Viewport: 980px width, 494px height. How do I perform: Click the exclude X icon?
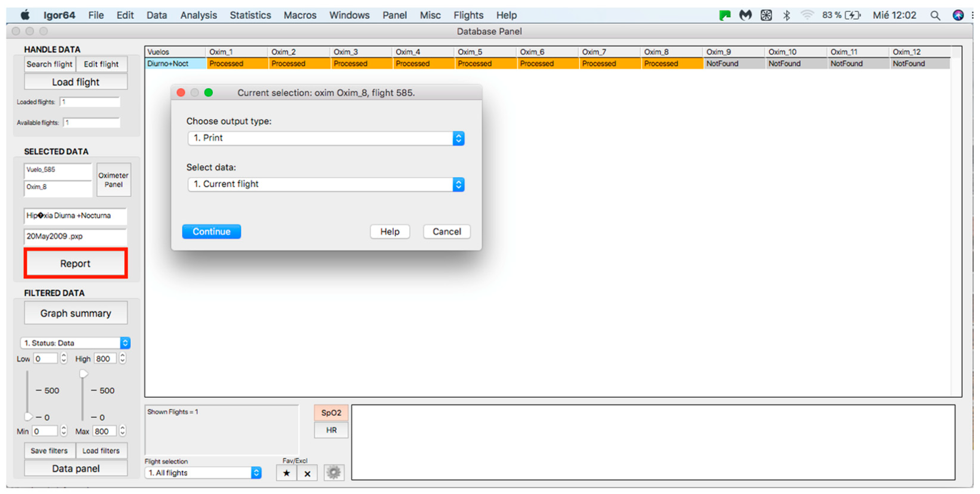pyautogui.click(x=307, y=473)
